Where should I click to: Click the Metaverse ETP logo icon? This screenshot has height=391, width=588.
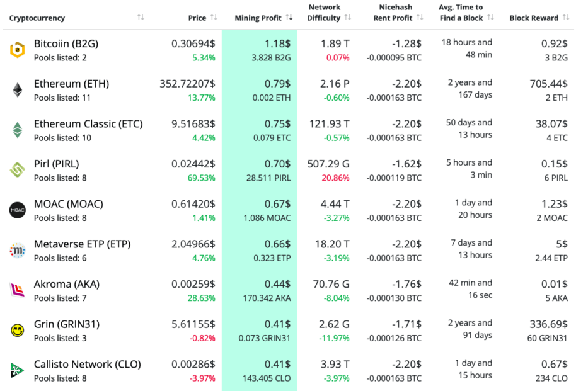tap(17, 251)
